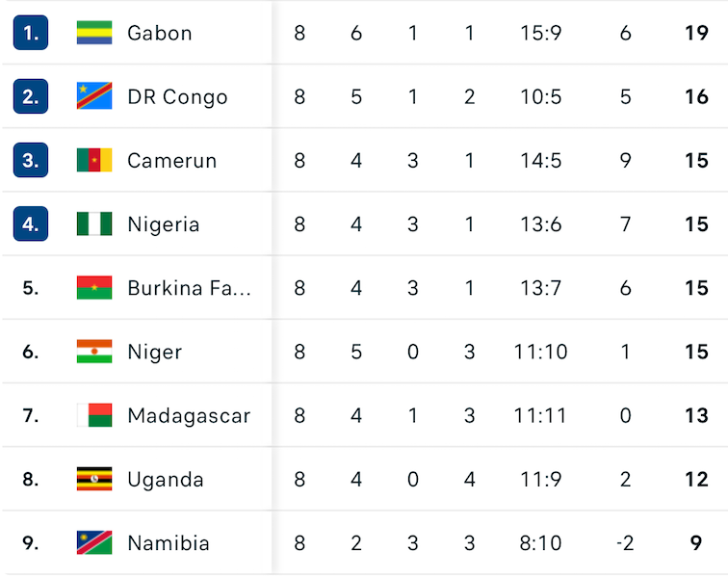Open the Nigeria team page
Screen dimensions: 728x578
coord(164,224)
